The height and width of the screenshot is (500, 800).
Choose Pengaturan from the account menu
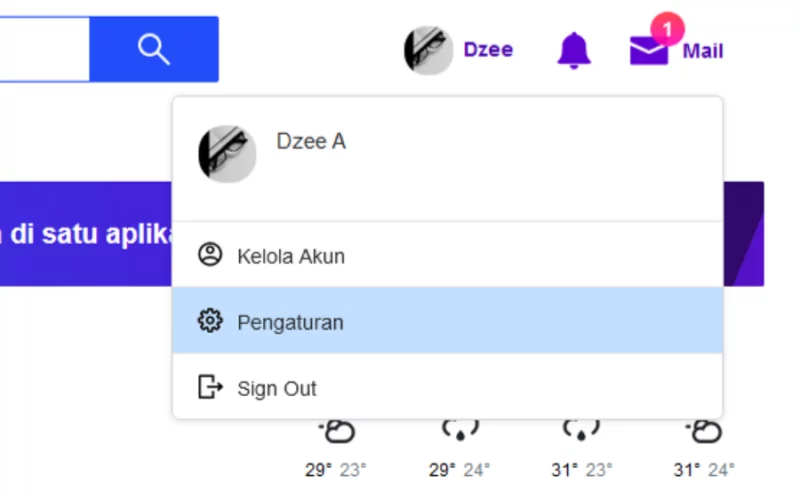tap(447, 320)
